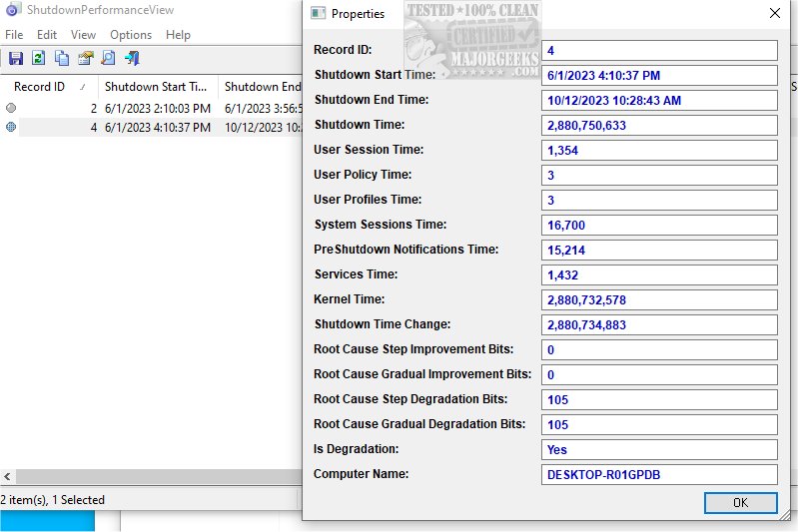The height and width of the screenshot is (532, 798).
Task: Click the Services Time field 1,432
Action: pos(659,274)
